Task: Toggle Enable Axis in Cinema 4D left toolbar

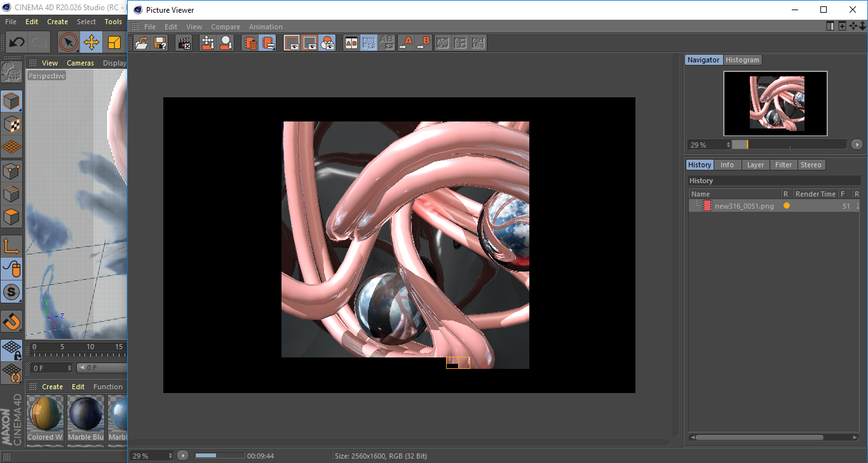Action: coord(11,246)
